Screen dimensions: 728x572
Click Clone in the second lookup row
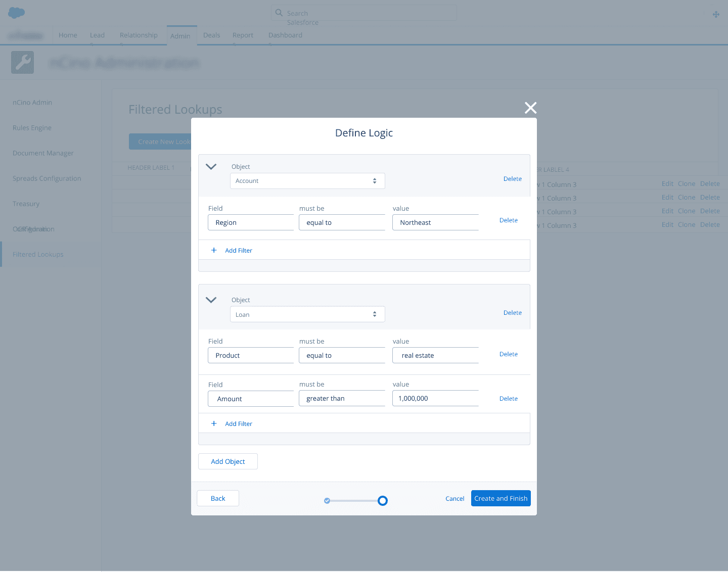pos(687,198)
